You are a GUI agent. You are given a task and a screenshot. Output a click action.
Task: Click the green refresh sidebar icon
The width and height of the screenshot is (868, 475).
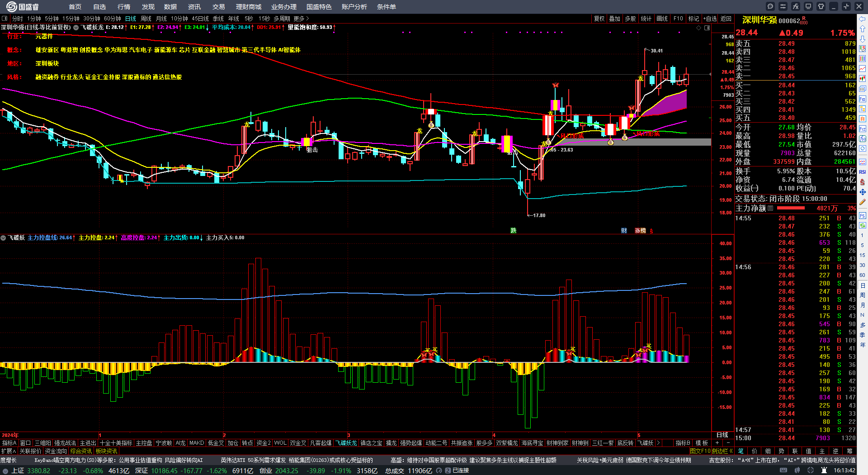point(863,225)
